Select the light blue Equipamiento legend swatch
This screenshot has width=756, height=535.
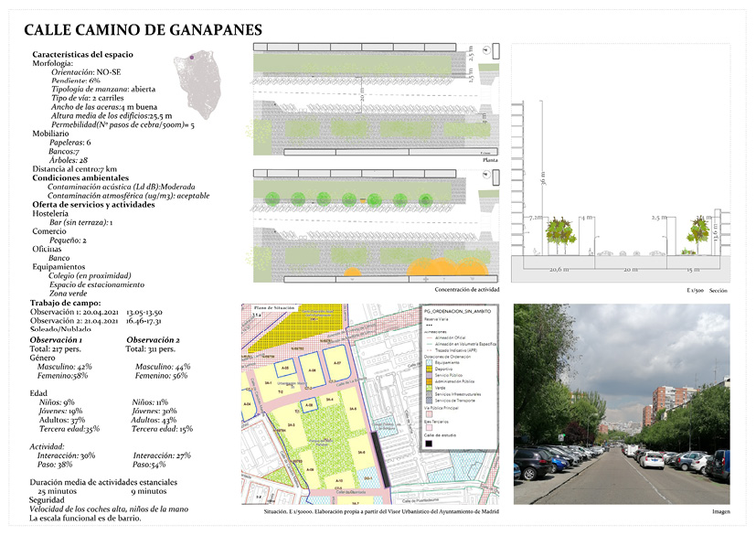[x=428, y=361]
